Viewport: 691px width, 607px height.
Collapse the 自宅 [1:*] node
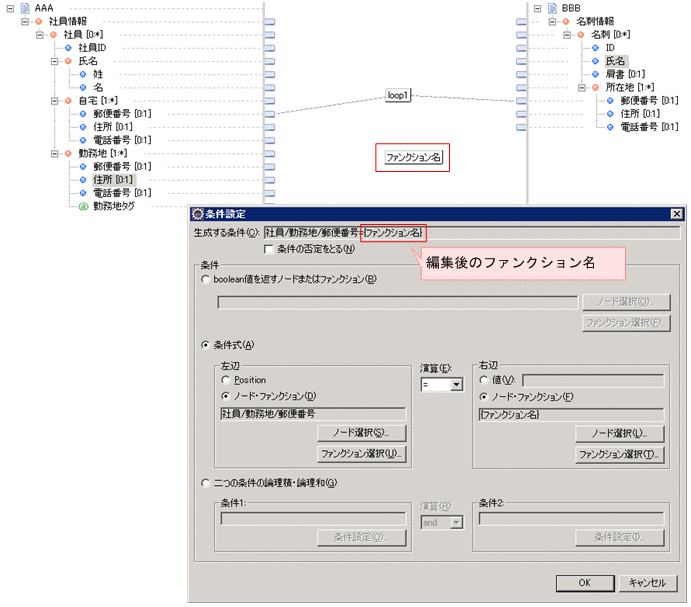[x=54, y=101]
